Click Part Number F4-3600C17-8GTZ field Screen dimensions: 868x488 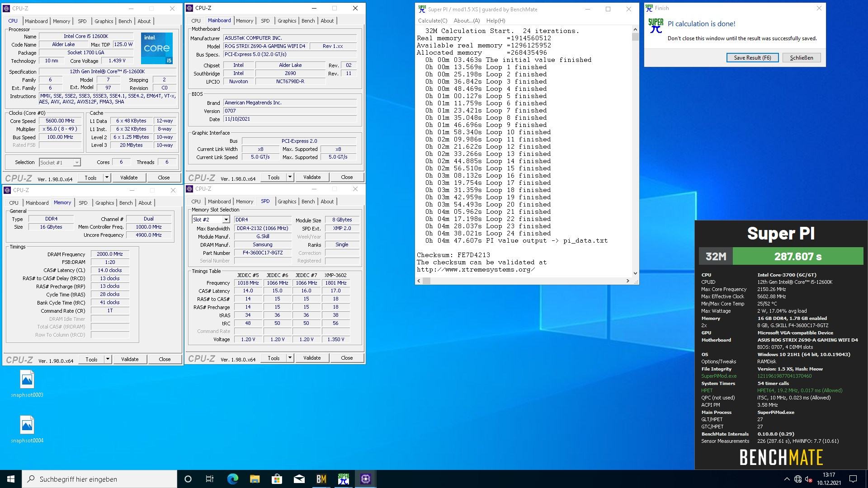(x=263, y=253)
